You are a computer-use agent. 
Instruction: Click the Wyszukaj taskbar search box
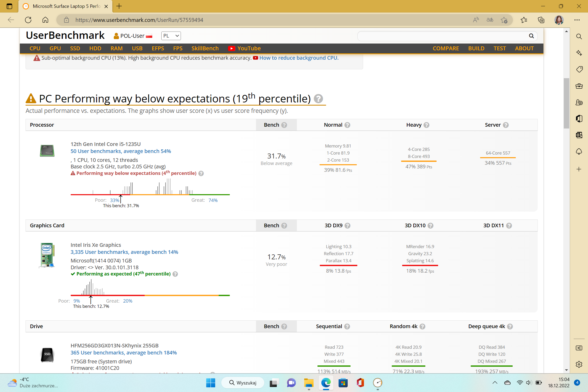[x=243, y=383]
